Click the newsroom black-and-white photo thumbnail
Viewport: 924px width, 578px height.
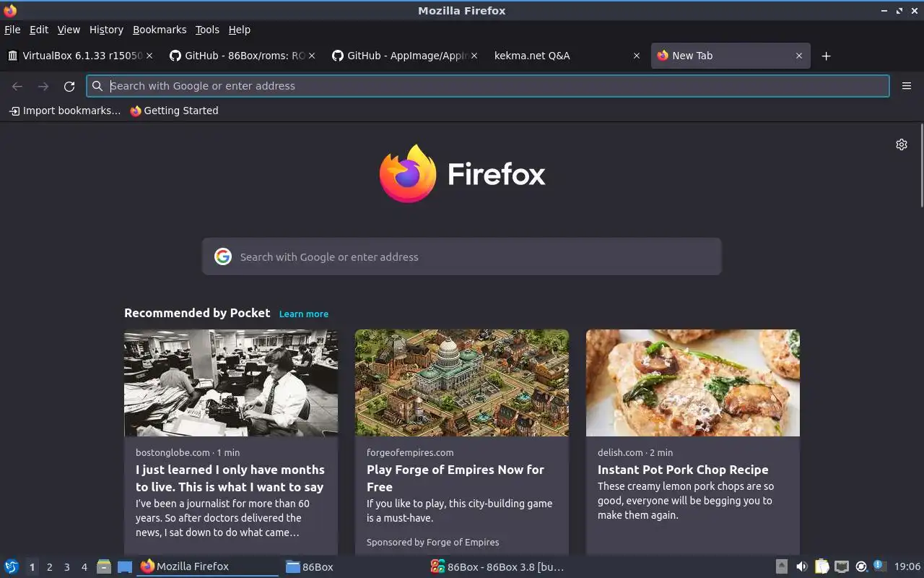click(231, 383)
